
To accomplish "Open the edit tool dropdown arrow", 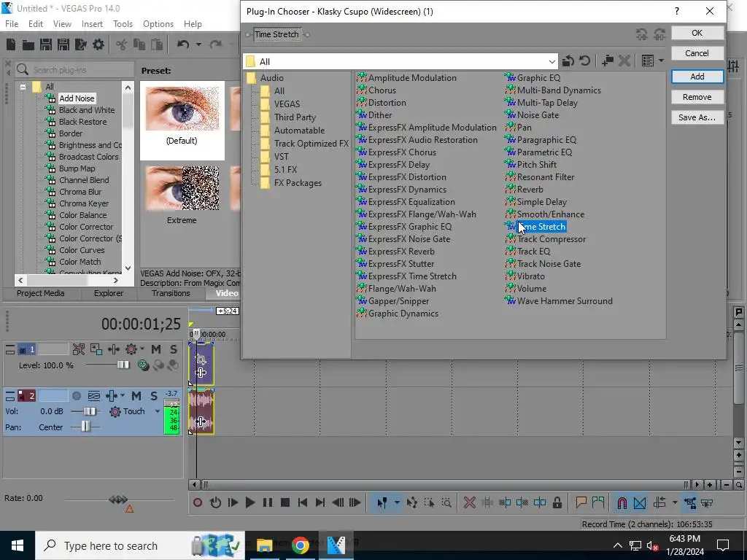I will [x=396, y=502].
